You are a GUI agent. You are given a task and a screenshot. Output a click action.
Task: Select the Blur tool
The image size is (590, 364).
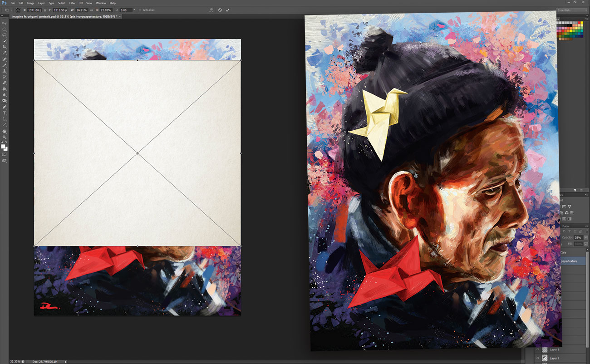(5, 95)
